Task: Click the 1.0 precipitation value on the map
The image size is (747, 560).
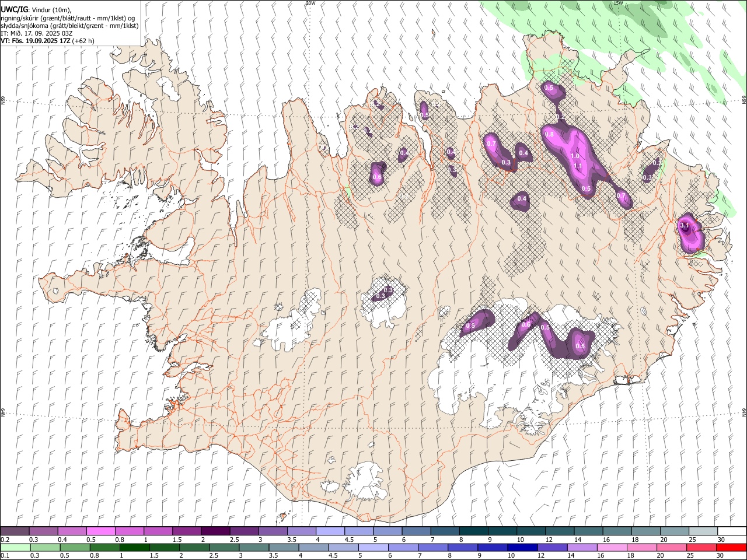Action: (575, 156)
